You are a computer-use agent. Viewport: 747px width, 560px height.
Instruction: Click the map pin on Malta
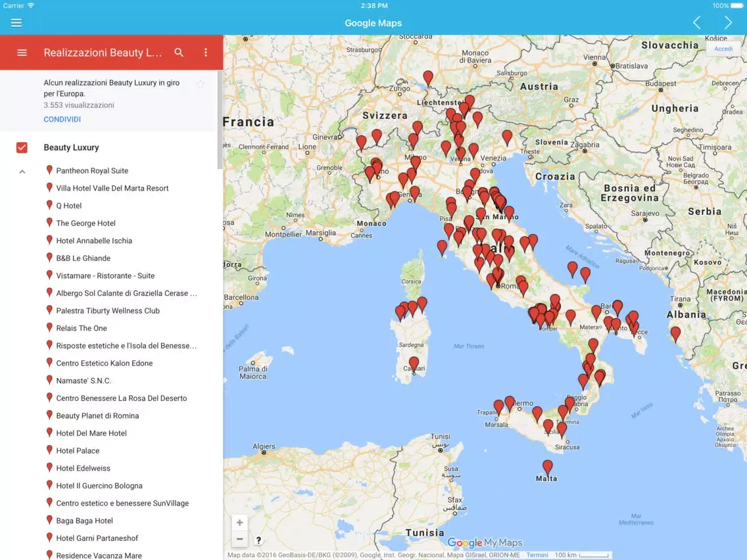coord(547,467)
